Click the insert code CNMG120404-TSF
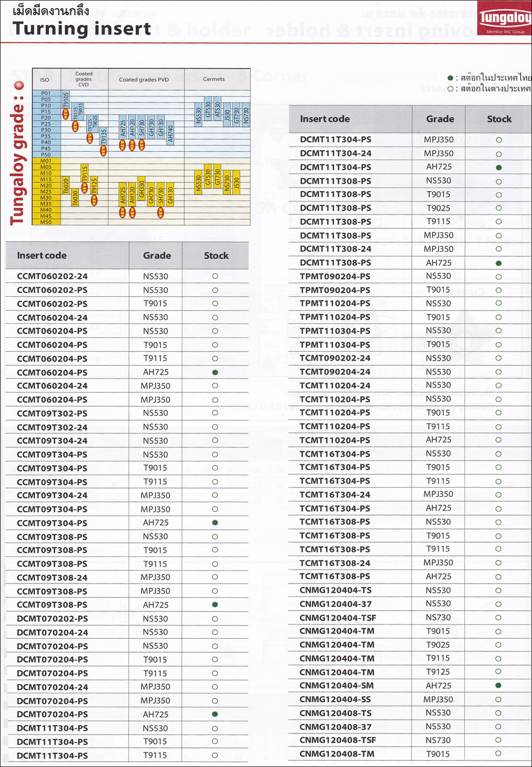532x767 pixels. [x=338, y=618]
